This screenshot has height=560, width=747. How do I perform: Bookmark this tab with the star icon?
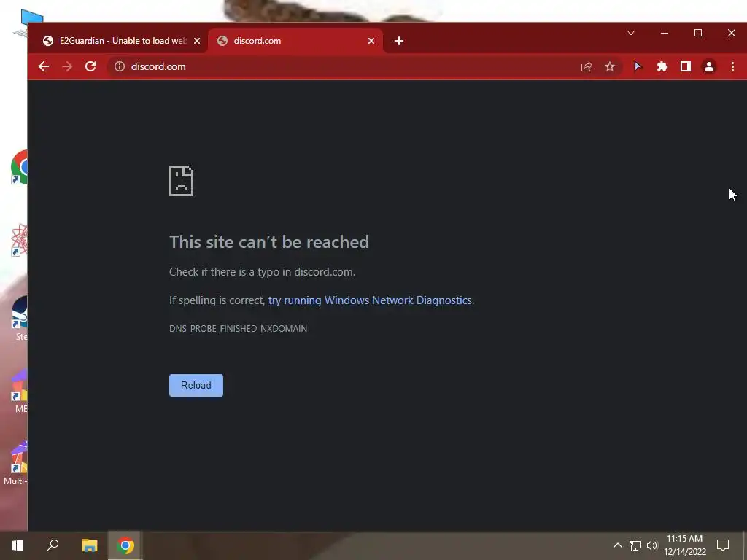click(610, 66)
